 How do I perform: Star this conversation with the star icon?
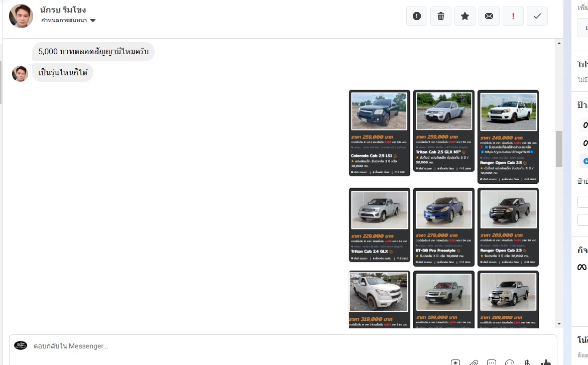[464, 16]
